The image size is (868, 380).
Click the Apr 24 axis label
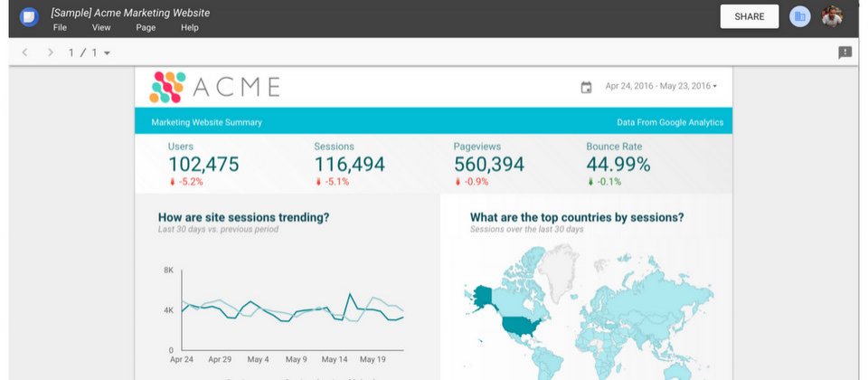tap(182, 359)
